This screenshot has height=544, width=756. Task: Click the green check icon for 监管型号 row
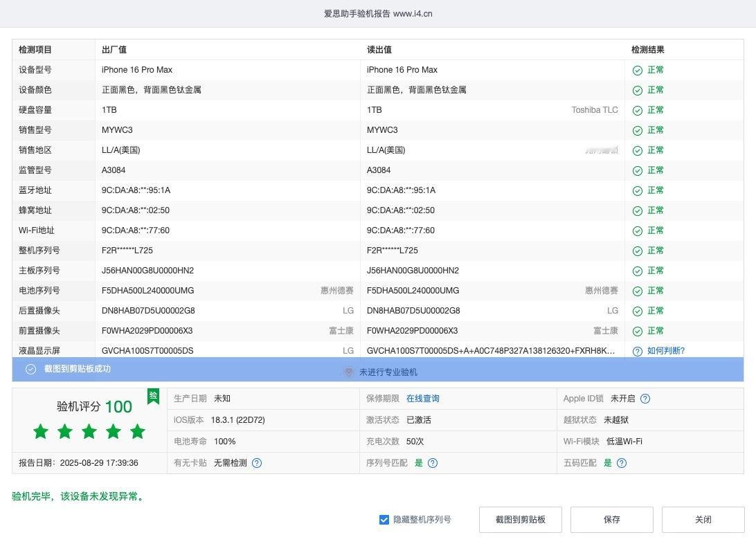click(638, 170)
